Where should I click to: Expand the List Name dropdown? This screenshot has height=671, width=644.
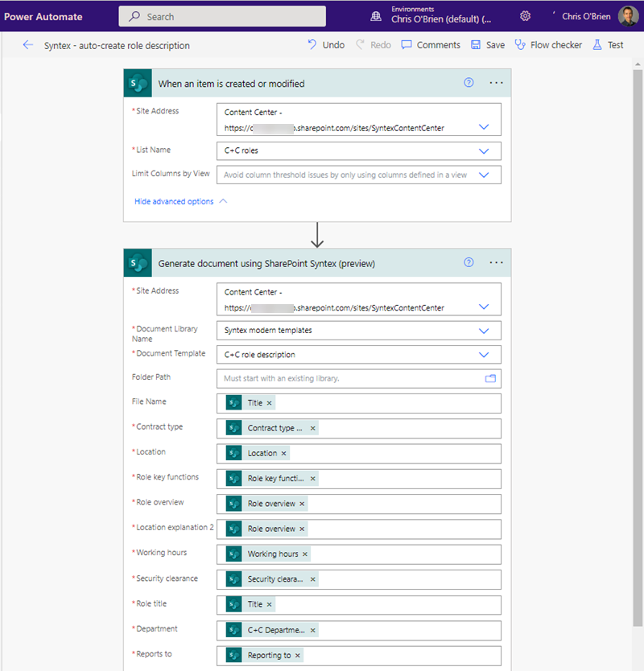[484, 151]
